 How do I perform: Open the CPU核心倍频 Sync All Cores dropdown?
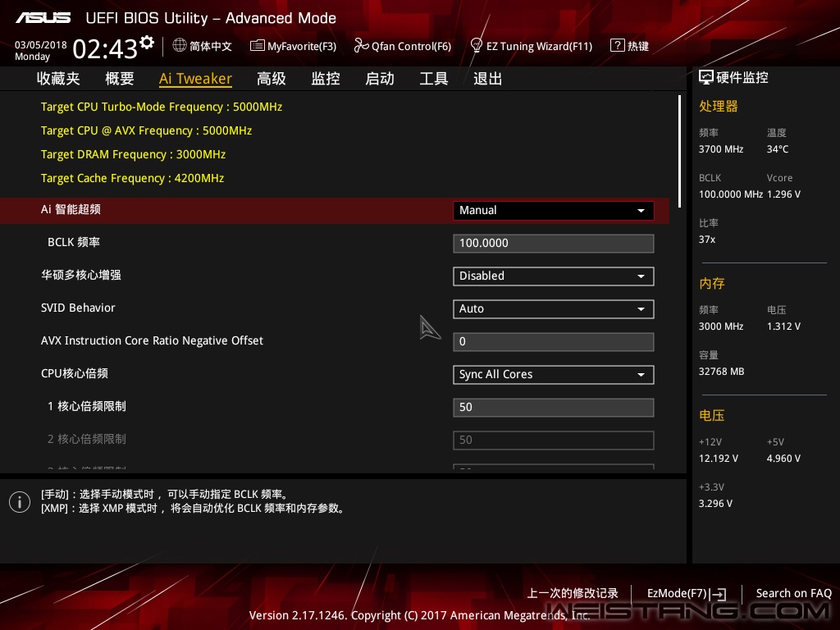click(x=554, y=374)
